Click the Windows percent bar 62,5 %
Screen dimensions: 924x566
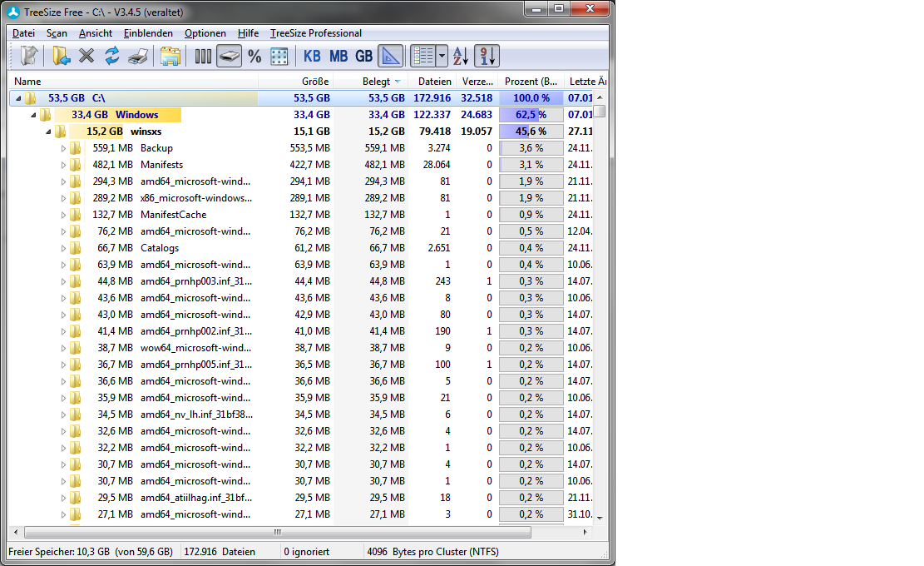(x=531, y=114)
